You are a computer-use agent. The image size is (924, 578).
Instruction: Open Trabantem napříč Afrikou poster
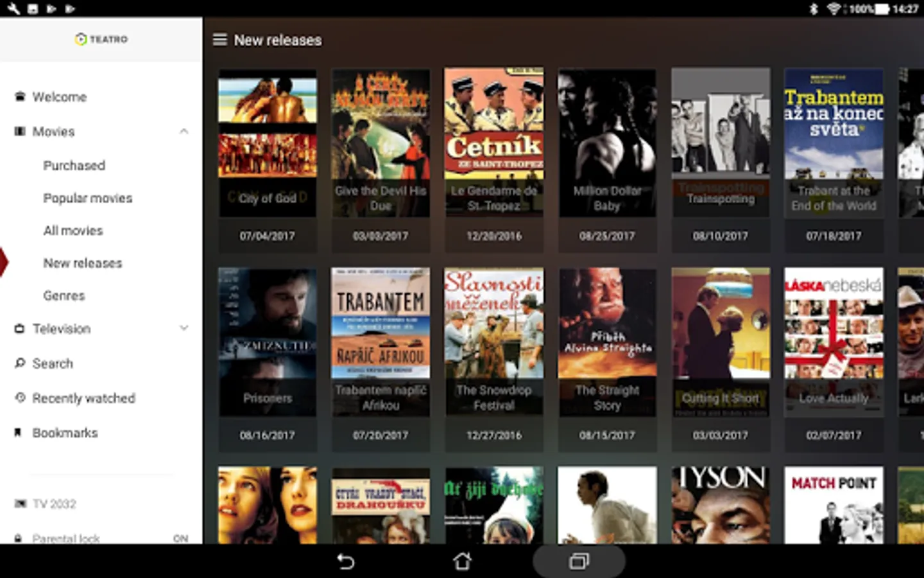(x=381, y=342)
